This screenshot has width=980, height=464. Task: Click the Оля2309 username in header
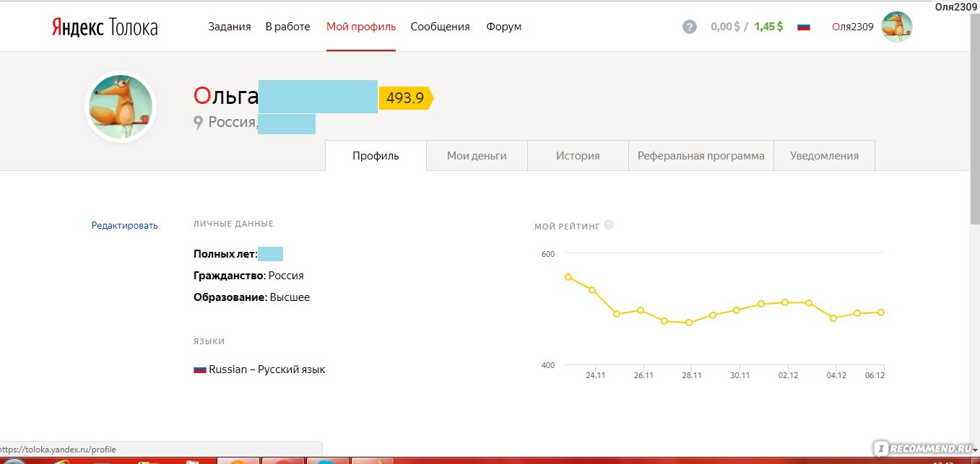(853, 27)
